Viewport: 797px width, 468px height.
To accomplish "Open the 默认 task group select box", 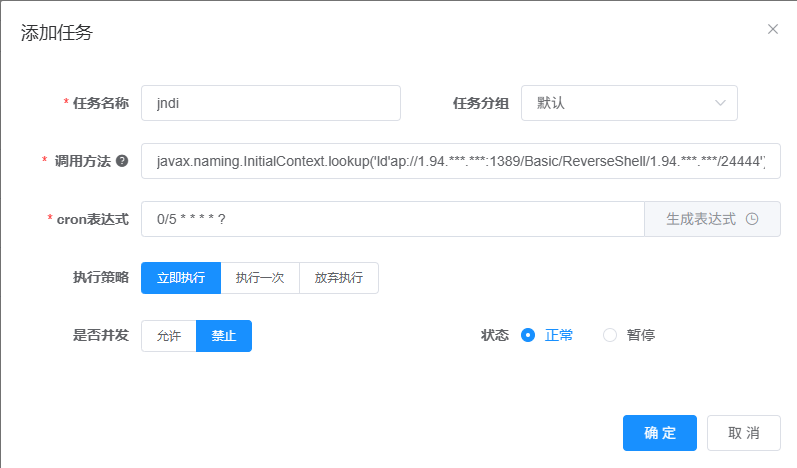I will pyautogui.click(x=628, y=103).
